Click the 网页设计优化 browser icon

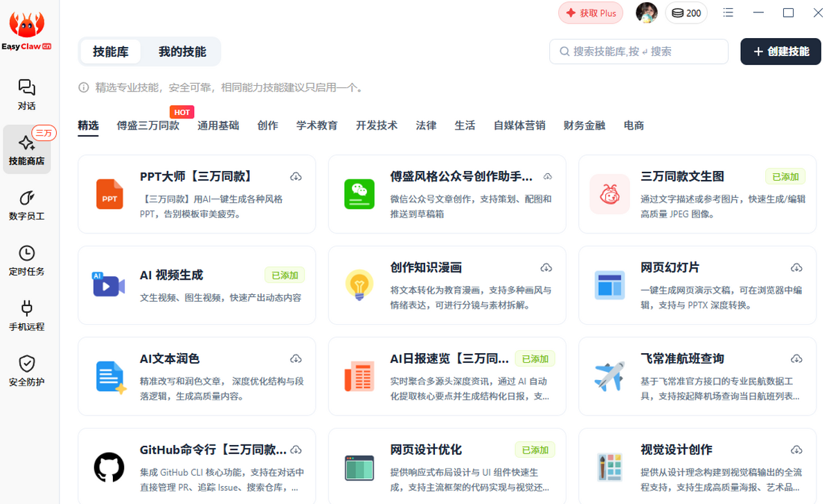point(359,467)
